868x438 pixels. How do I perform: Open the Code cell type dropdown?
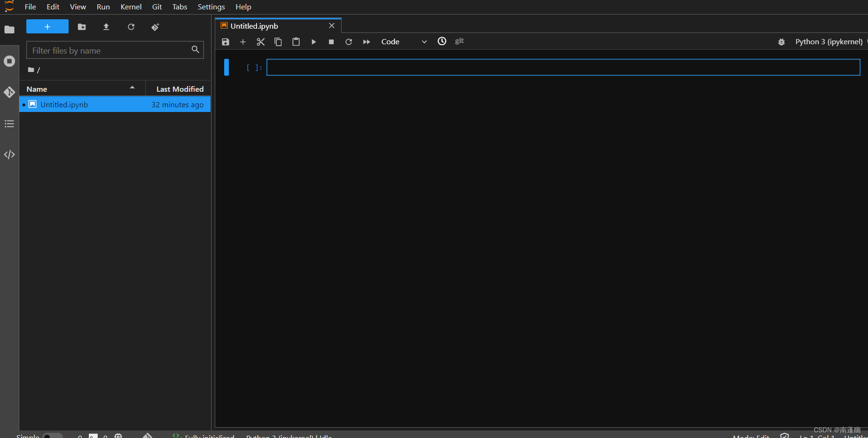point(404,42)
